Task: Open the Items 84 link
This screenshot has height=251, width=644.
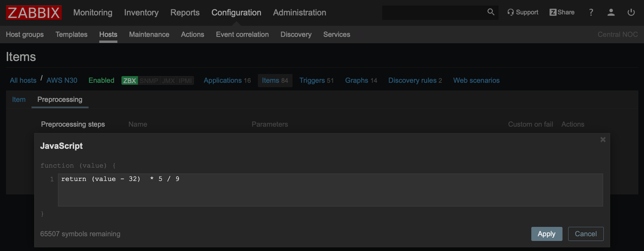Action: [x=275, y=80]
